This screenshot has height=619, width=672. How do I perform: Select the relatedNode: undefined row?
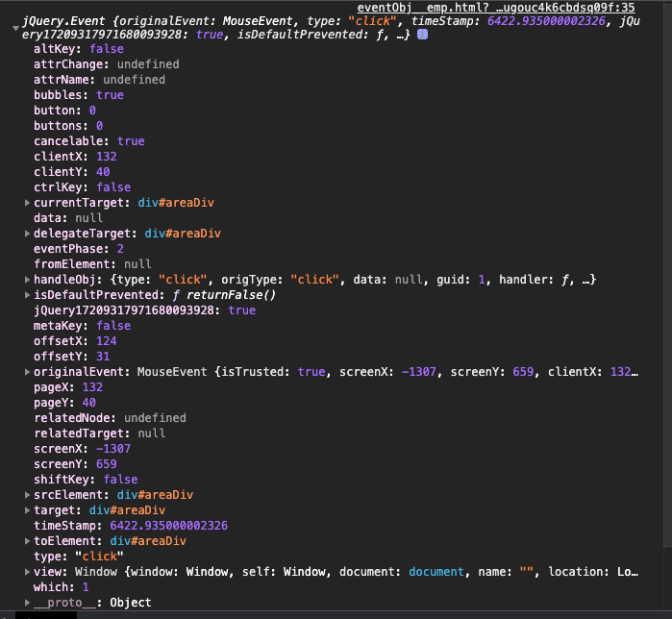(111, 418)
